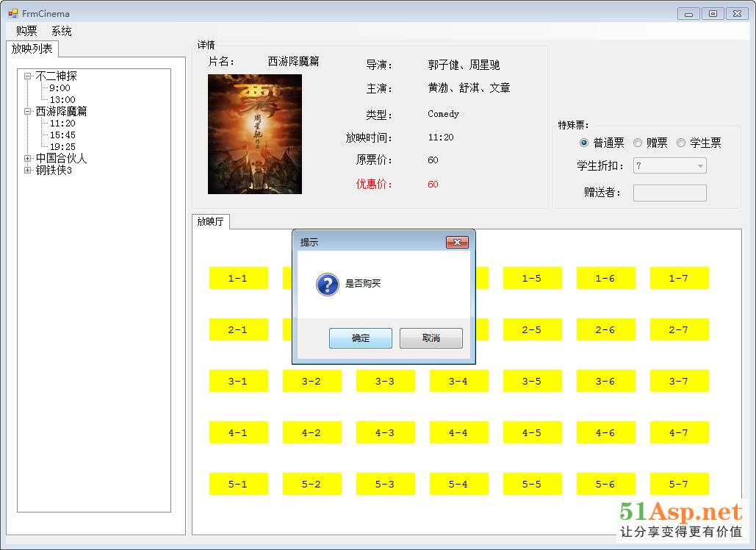Select 不二神探 movie in list

click(x=56, y=76)
